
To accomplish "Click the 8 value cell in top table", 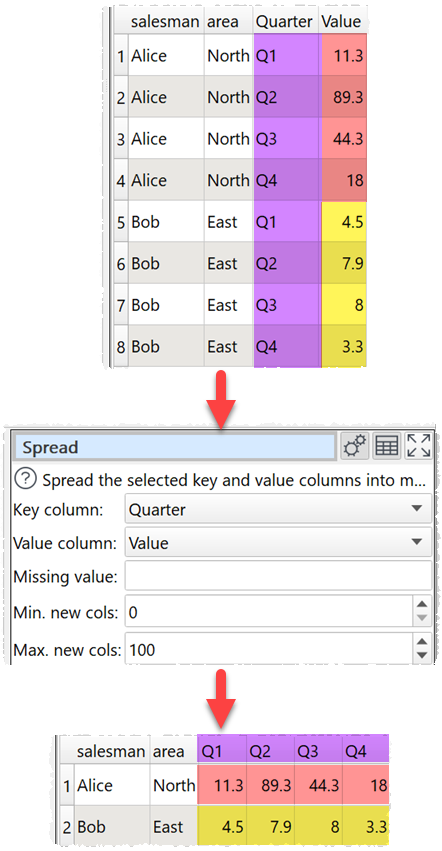I will 344,304.
